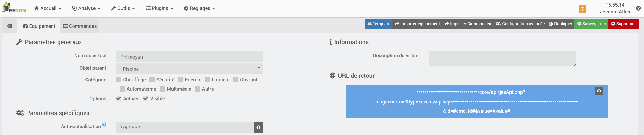The width and height of the screenshot is (644, 135).
Task: Click the Dupliquer copy button
Action: [x=561, y=24]
